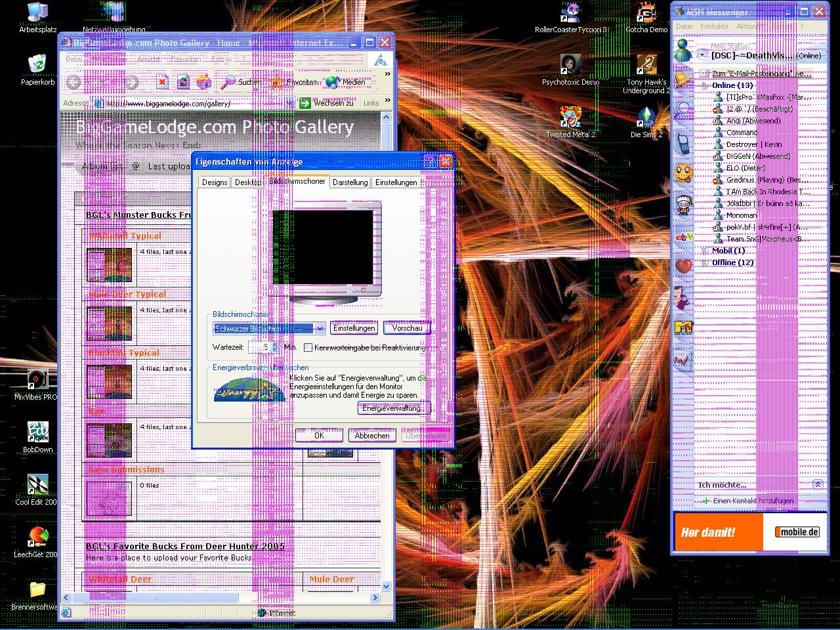Viewport: 840px width, 630px height.
Task: Open the MSN status dropdown arrow
Action: [702, 56]
